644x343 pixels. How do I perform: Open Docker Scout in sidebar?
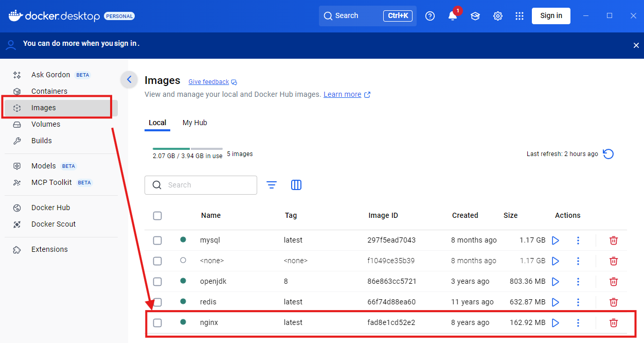tap(61, 225)
